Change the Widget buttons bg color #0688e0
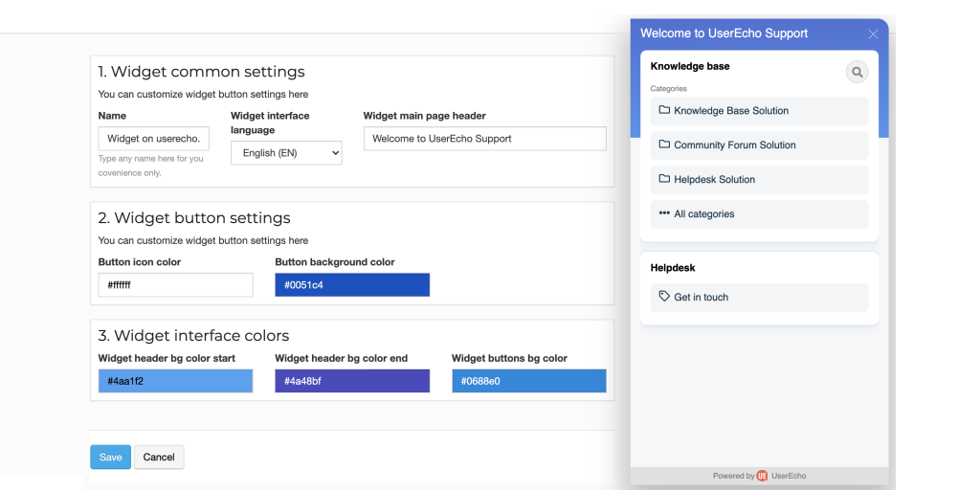The image size is (980, 490). pyautogui.click(x=529, y=381)
